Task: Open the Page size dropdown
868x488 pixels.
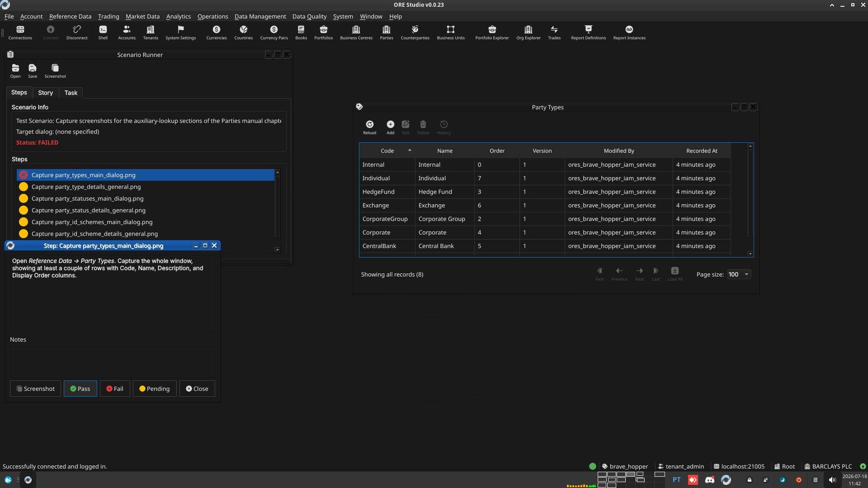Action: click(739, 274)
